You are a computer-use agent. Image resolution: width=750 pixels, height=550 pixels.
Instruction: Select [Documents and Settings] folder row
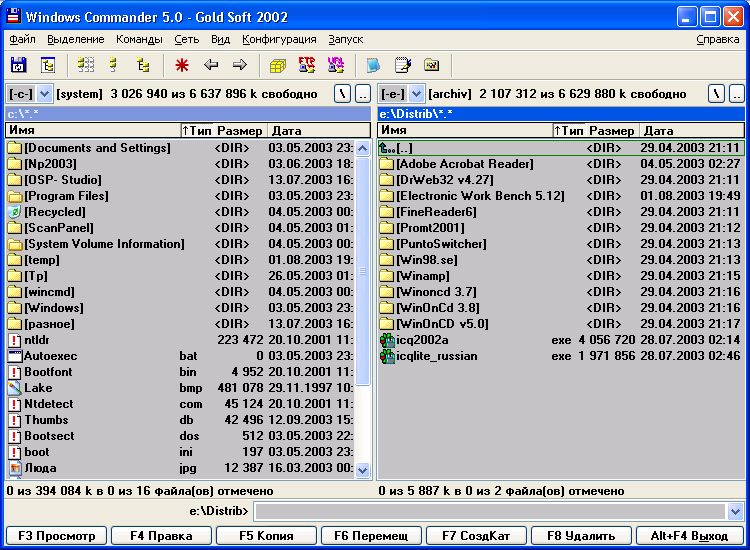(x=181, y=148)
